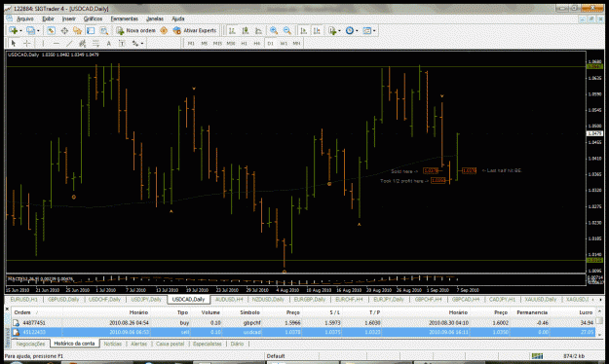
Task: Select order row 44877451
Action: [303, 322]
